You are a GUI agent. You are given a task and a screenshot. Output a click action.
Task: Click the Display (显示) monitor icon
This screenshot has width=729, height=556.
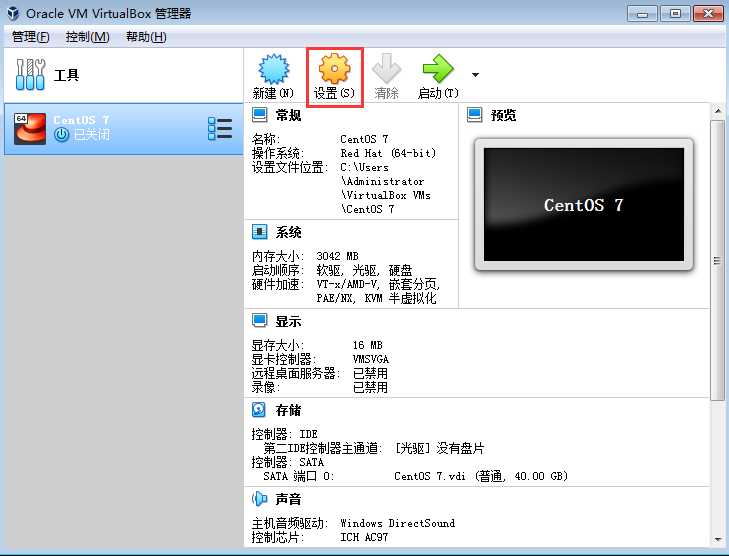(x=259, y=321)
